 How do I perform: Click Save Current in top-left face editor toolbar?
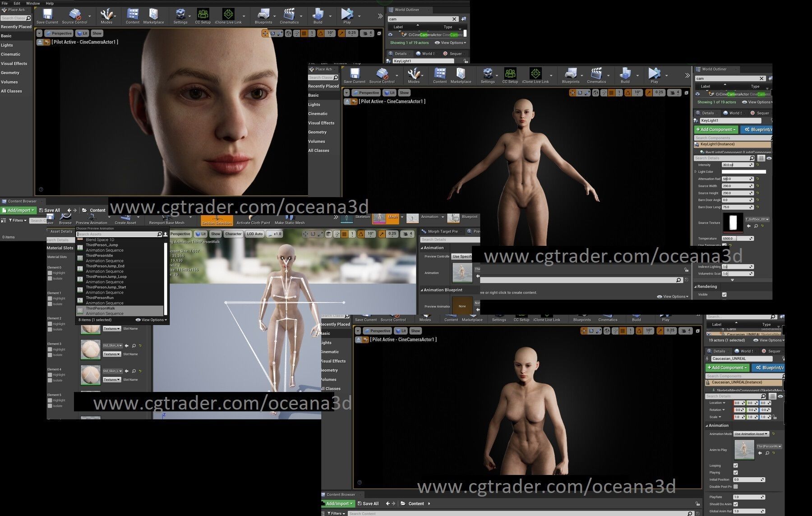point(47,16)
